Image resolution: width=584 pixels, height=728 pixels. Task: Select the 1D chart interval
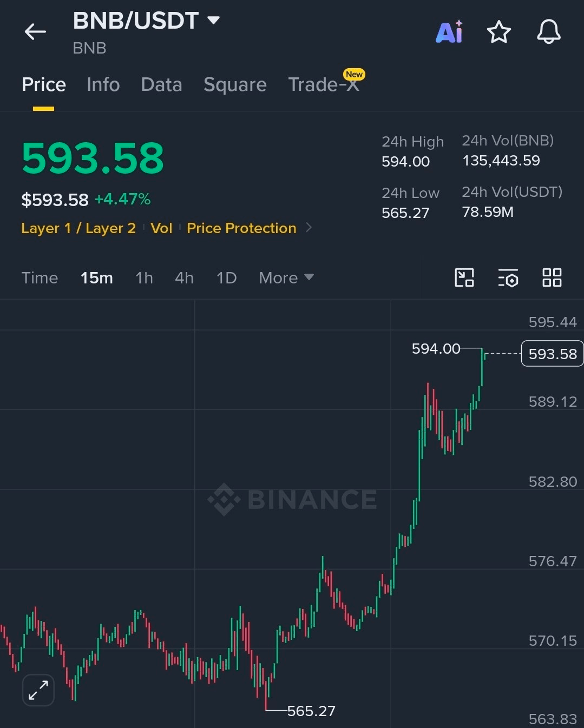pos(226,278)
